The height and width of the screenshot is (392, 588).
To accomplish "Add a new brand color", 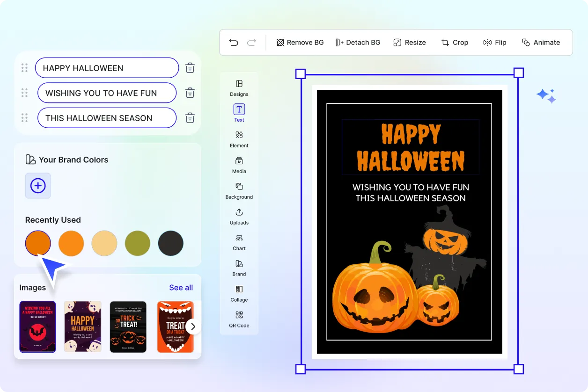I will [x=38, y=186].
